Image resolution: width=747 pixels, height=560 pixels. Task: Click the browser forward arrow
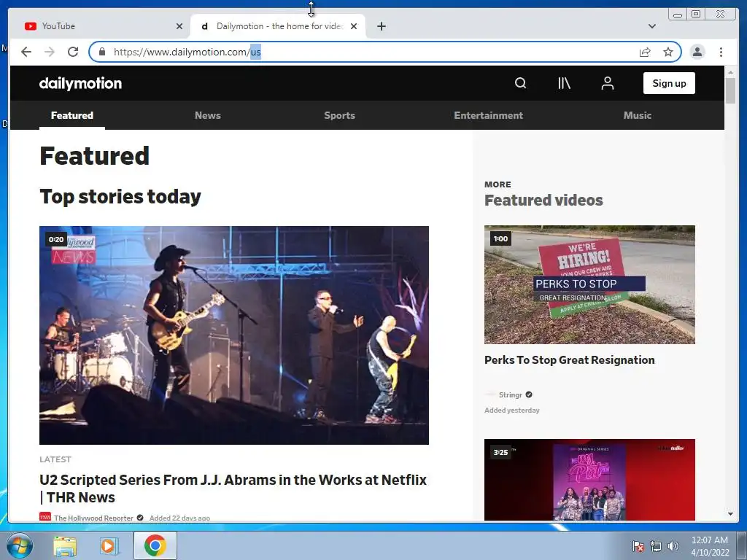(x=50, y=52)
